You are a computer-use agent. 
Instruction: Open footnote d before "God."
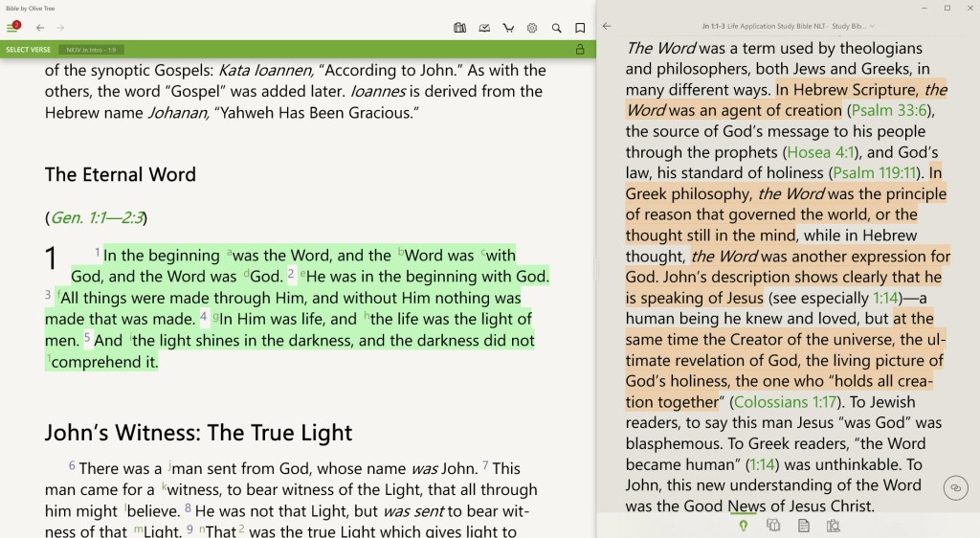tap(246, 274)
